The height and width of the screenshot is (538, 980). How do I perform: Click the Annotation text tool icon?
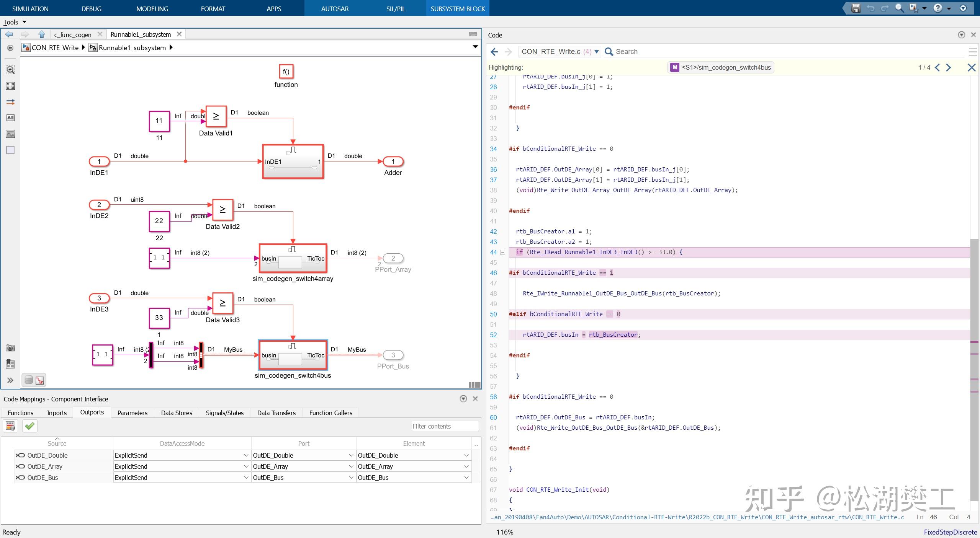(10, 118)
